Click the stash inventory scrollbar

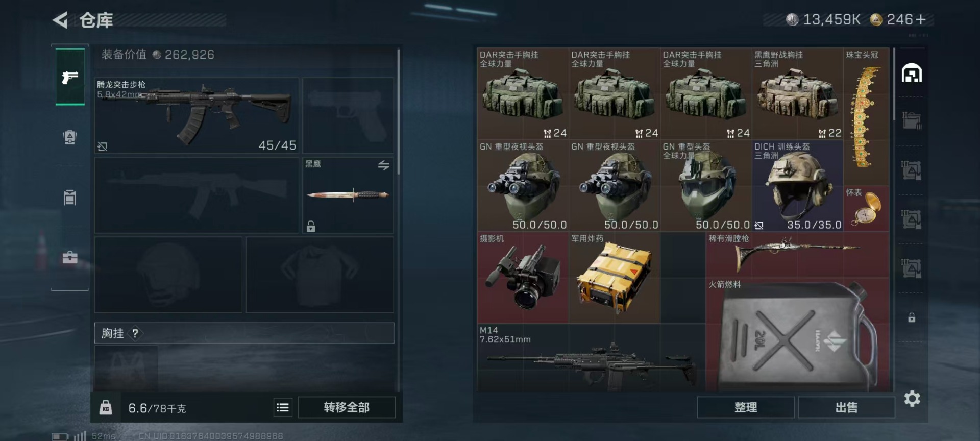(894, 85)
